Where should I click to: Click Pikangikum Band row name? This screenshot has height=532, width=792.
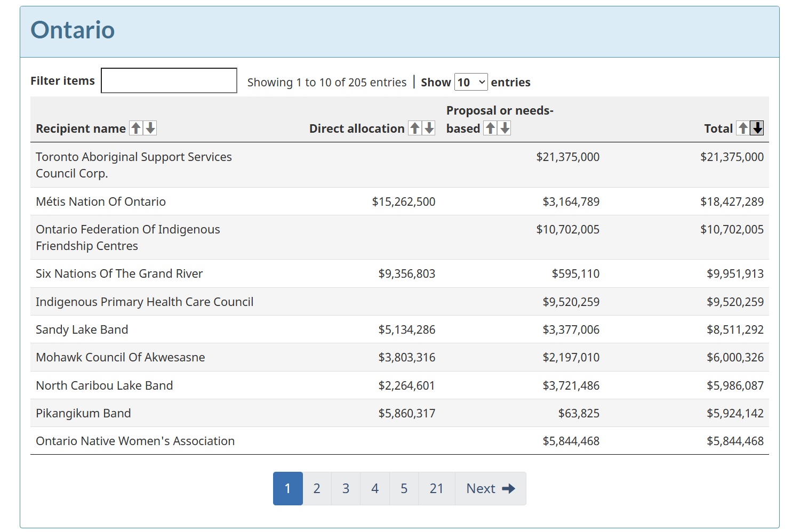coord(83,413)
